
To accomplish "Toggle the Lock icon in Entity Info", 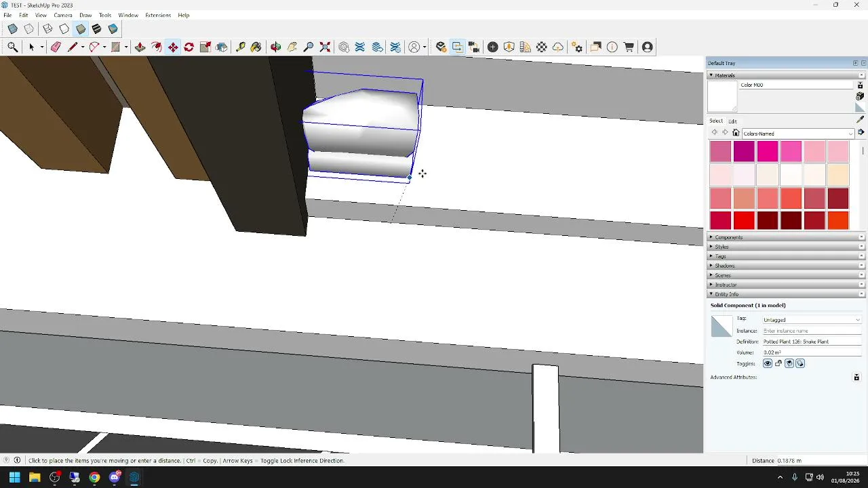I will click(x=778, y=363).
